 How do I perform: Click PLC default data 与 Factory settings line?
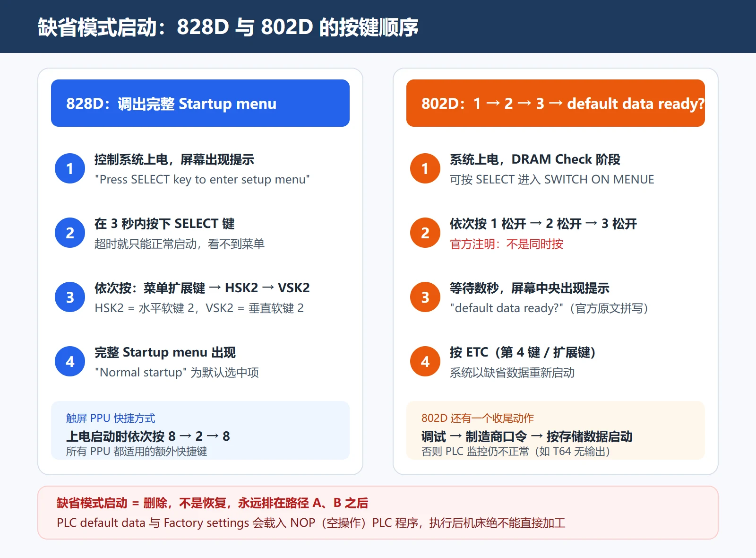(x=311, y=523)
